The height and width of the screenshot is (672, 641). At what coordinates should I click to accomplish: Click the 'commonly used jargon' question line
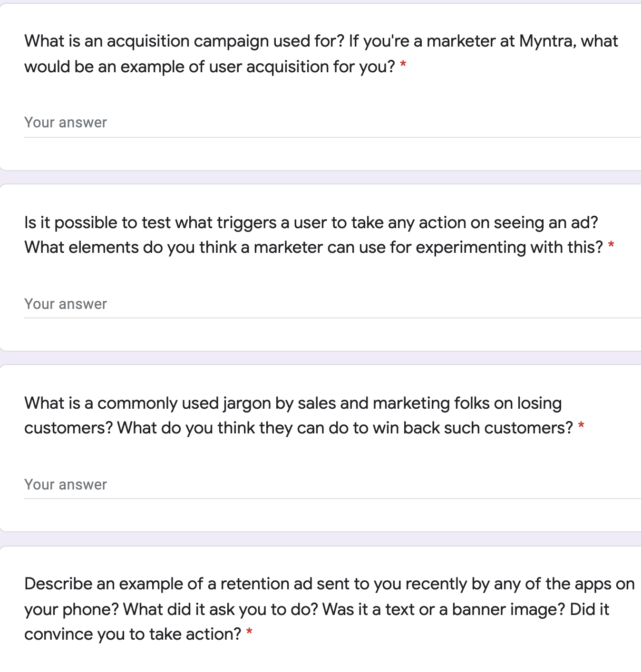pyautogui.click(x=293, y=403)
